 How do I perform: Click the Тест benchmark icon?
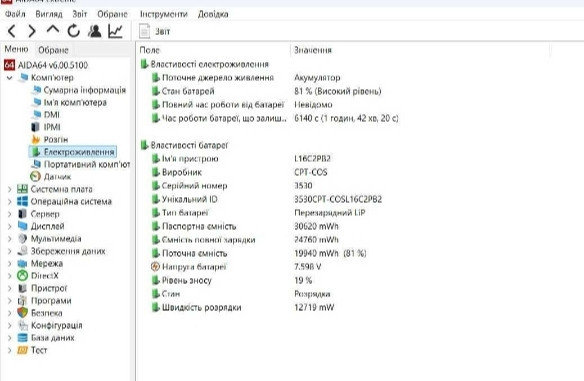click(x=22, y=350)
